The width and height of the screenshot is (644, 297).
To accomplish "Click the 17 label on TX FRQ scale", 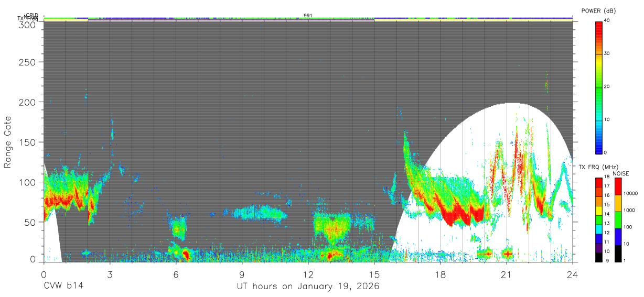I will pyautogui.click(x=607, y=186).
